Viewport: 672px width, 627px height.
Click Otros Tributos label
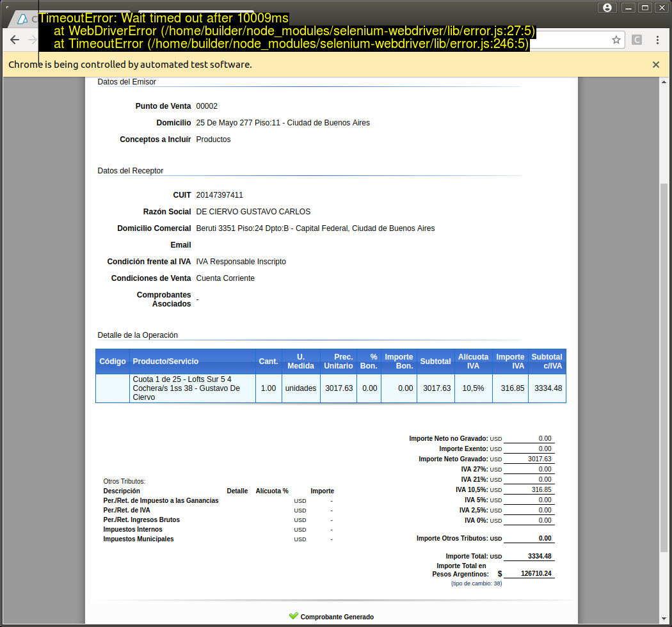pos(124,481)
